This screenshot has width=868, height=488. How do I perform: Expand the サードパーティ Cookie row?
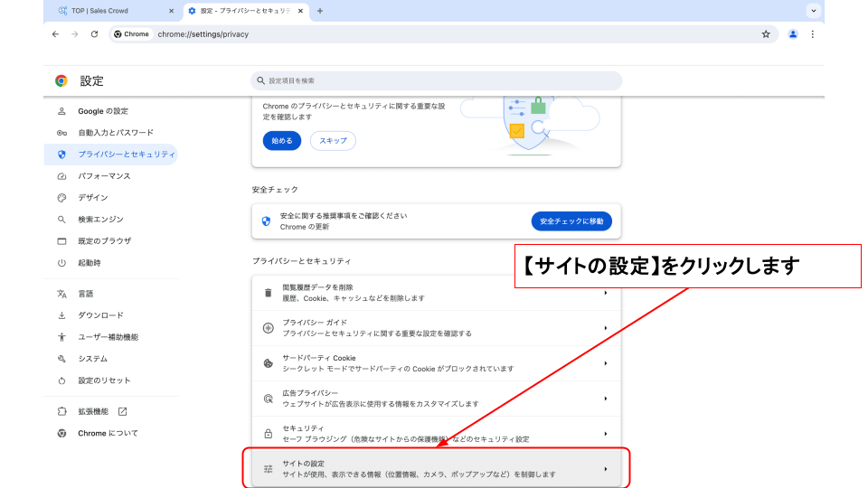(435, 363)
